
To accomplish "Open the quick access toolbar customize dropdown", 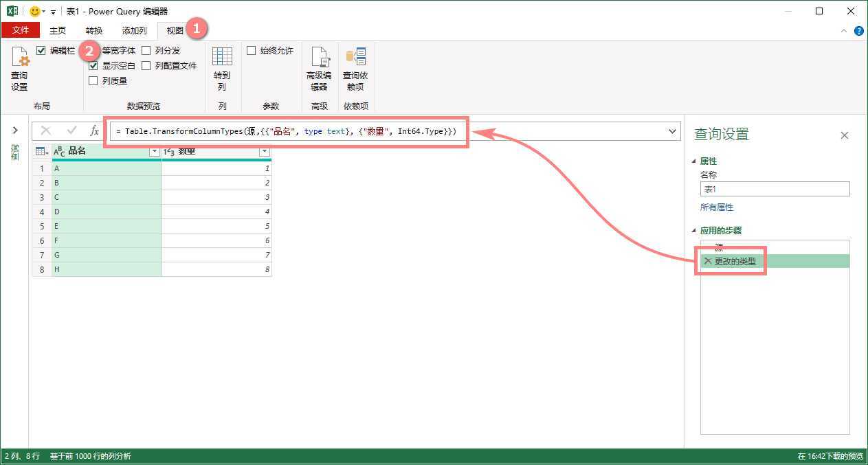I will point(54,12).
